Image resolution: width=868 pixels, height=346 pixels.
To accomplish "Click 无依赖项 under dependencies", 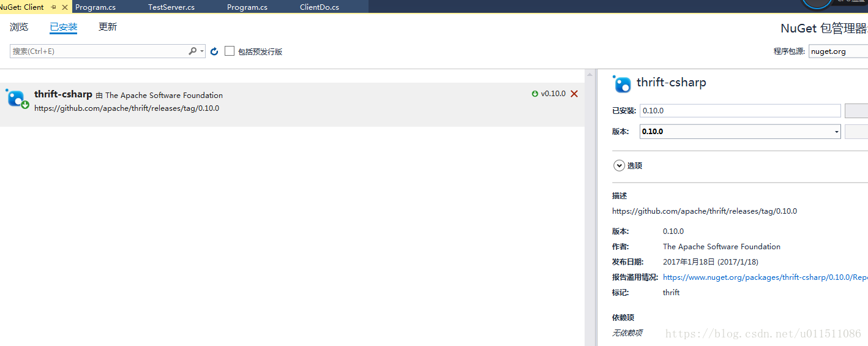I will pyautogui.click(x=627, y=333).
